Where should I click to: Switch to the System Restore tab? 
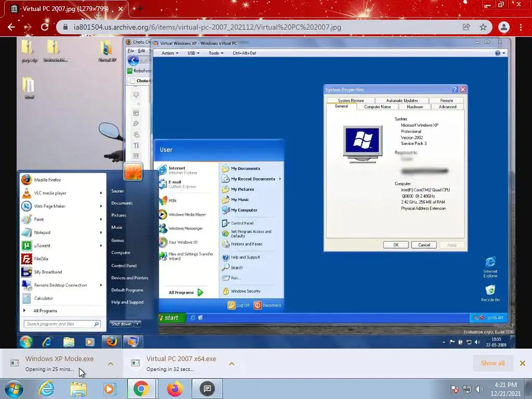tap(351, 100)
